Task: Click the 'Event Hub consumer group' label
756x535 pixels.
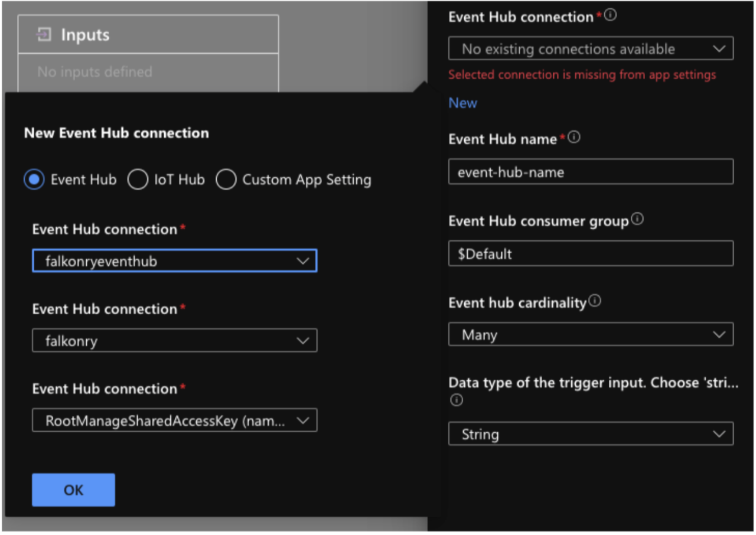Action: pos(539,221)
